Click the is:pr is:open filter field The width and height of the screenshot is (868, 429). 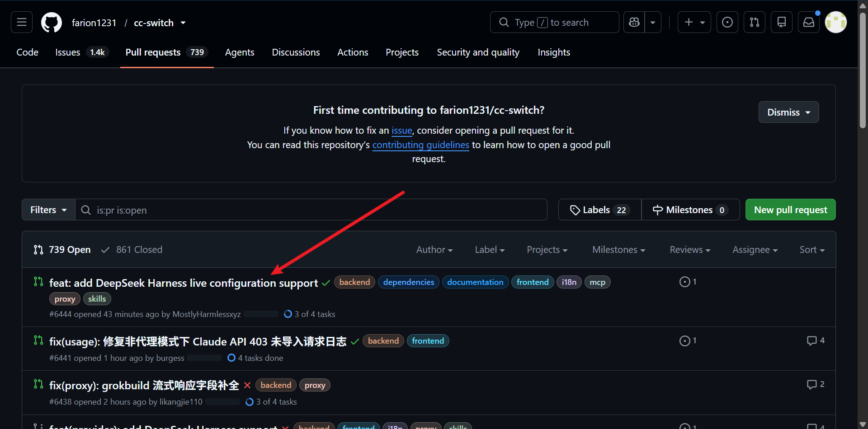tap(311, 210)
